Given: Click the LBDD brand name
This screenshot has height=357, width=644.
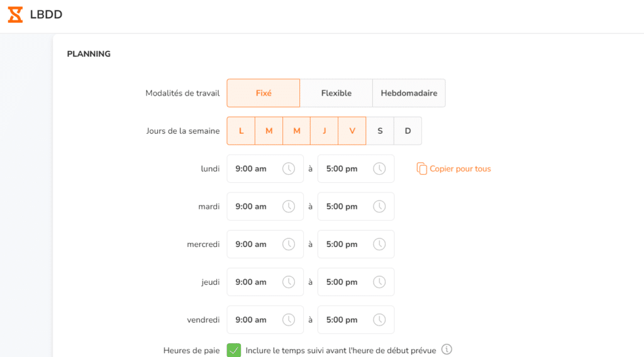Looking at the screenshot, I should (x=46, y=14).
